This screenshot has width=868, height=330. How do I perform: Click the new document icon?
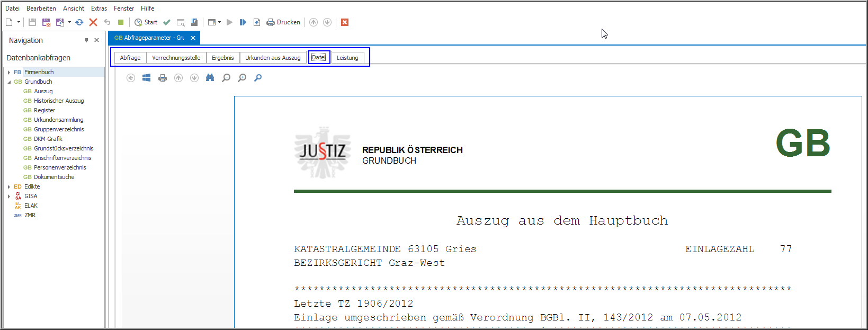click(9, 22)
